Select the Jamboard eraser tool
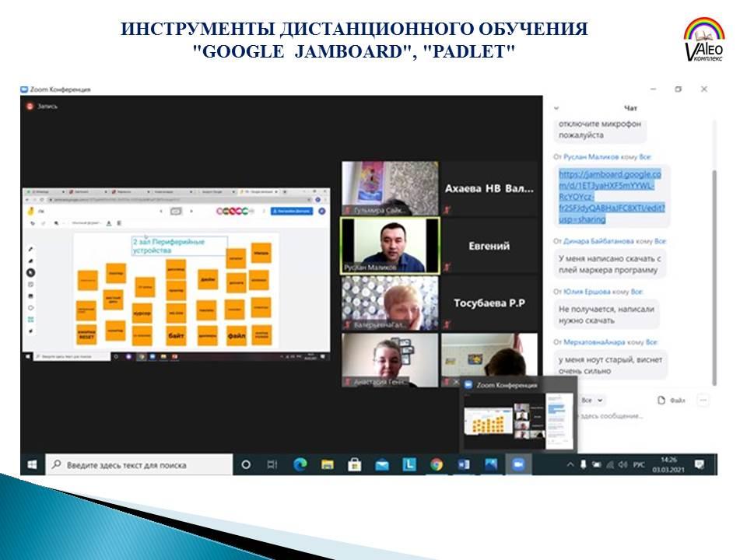This screenshot has width=747, height=560. pyautogui.click(x=31, y=261)
